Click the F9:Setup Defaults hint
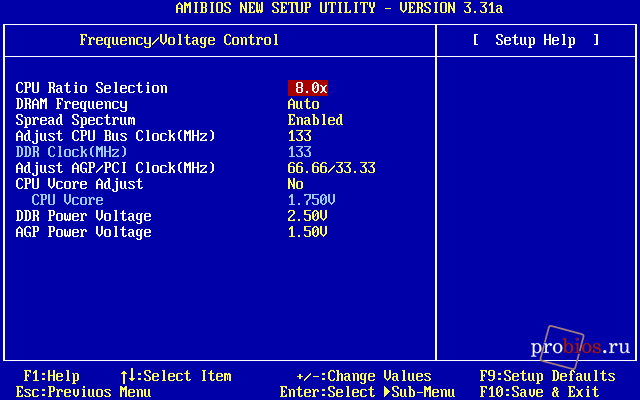640x400 pixels. (x=547, y=376)
